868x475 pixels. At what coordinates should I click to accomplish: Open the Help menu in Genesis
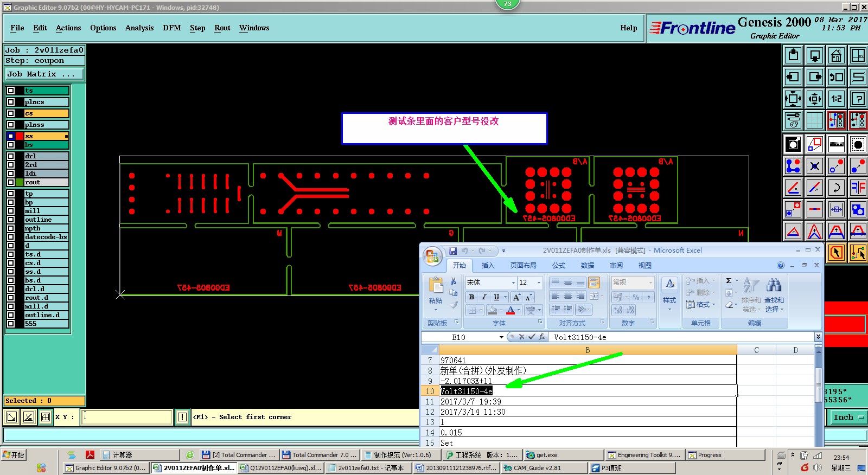pos(629,28)
